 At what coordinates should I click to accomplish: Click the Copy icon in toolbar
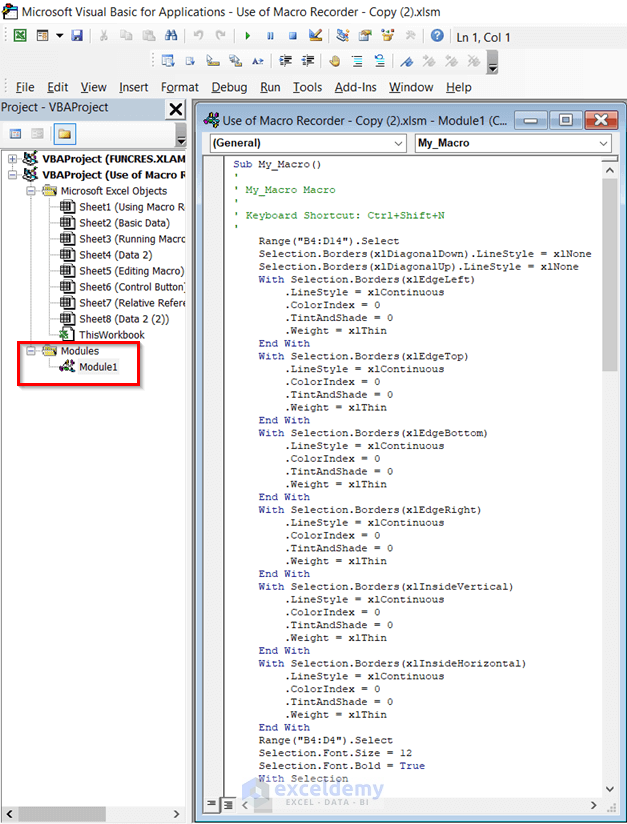coord(126,36)
